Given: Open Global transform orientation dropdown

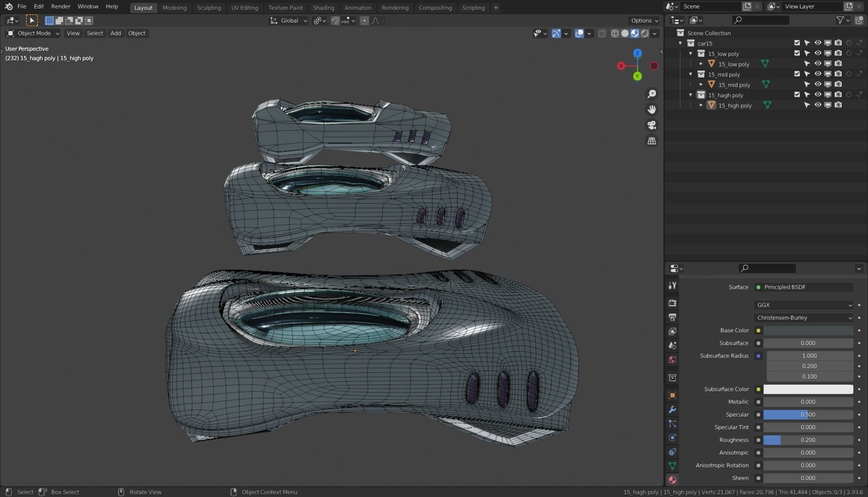Looking at the screenshot, I should (x=288, y=21).
